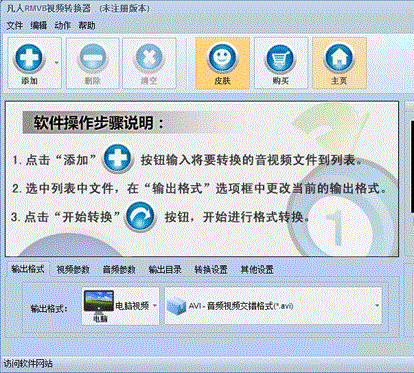Image resolution: width=414 pixels, height=373 pixels.
Task: Click the 软件操作步骤说明 heading text
Action: point(99,123)
